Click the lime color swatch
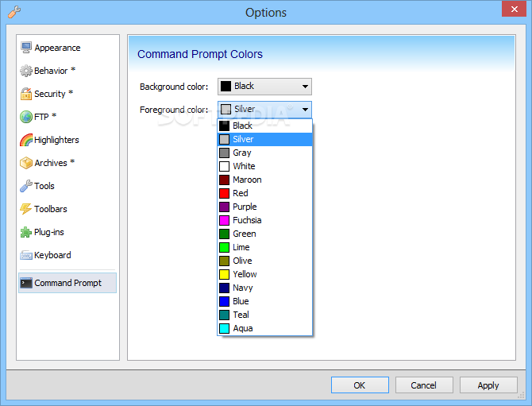Screen dimensions: 532x406 click(x=224, y=247)
